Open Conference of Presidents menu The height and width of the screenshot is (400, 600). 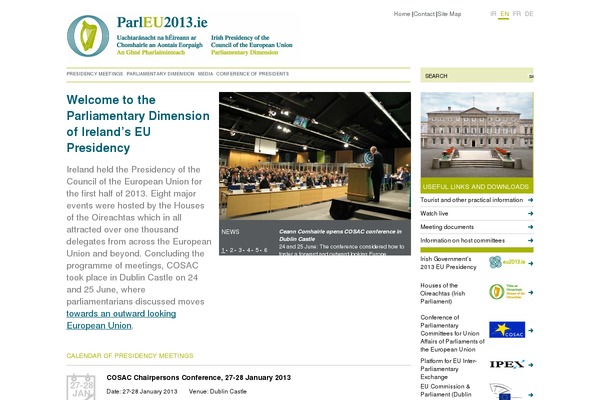(253, 74)
